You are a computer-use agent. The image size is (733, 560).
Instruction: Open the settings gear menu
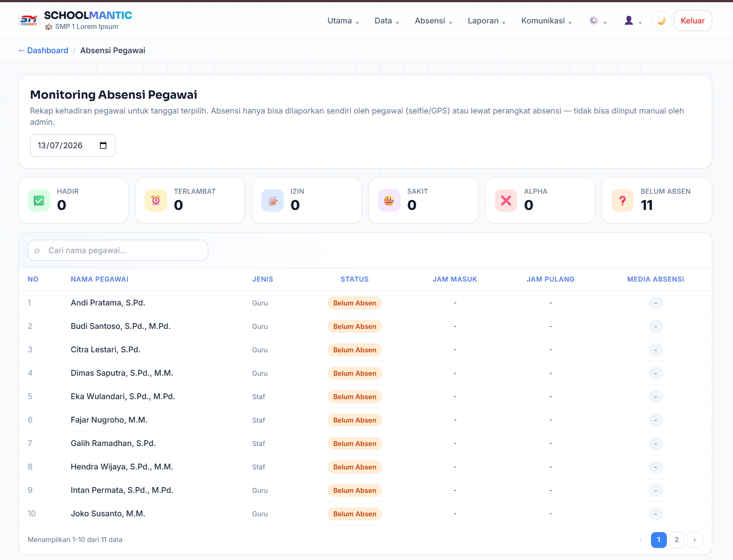(x=598, y=21)
